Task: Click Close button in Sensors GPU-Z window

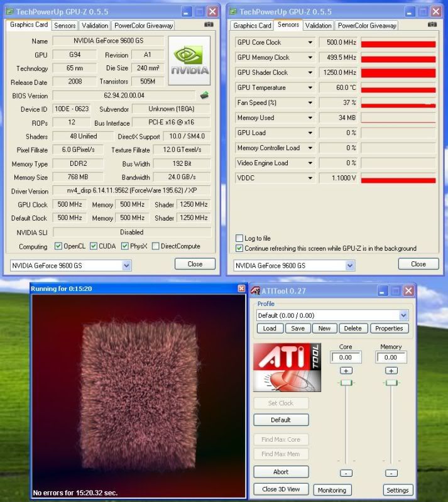Action: pos(418,264)
